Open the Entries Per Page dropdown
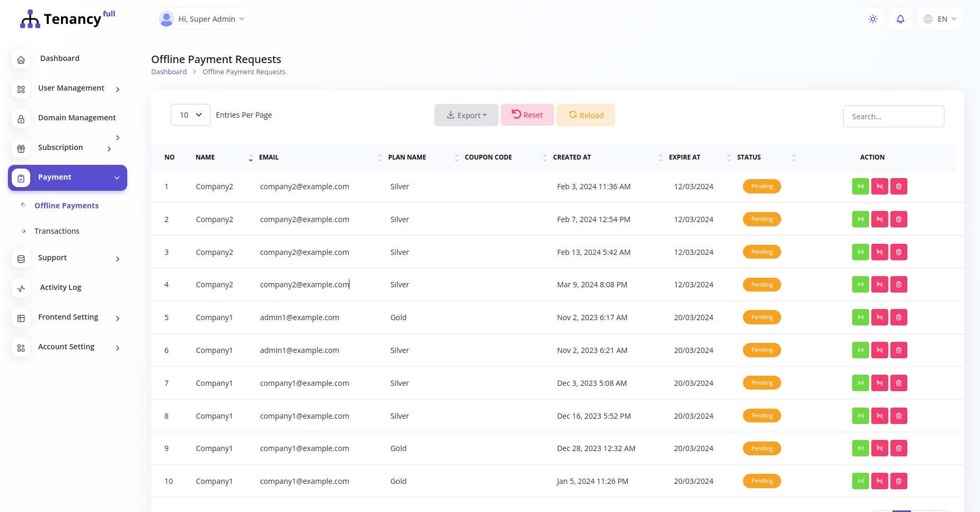 coord(190,114)
